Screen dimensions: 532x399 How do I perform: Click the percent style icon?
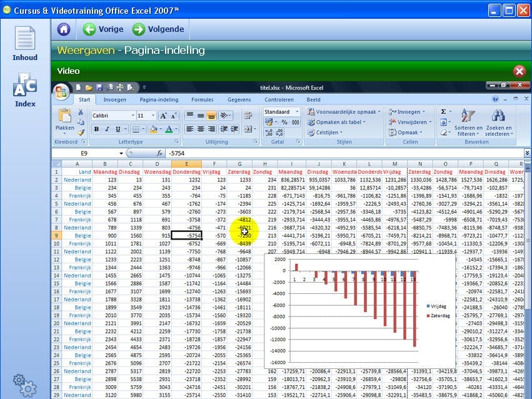tap(284, 122)
